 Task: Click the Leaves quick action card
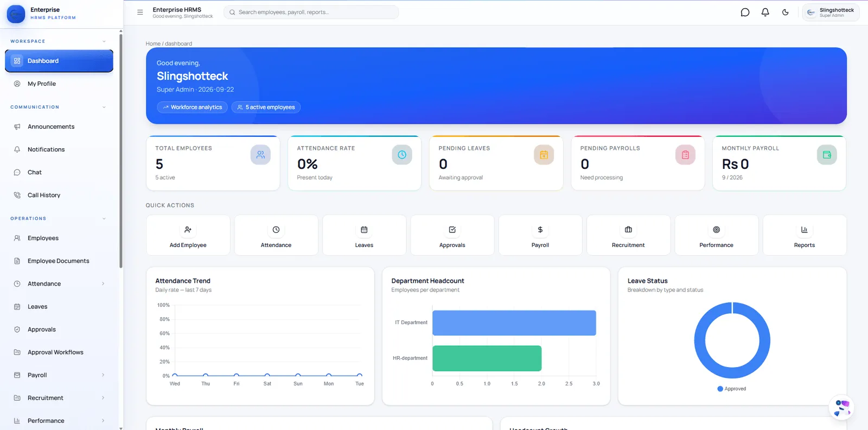(x=364, y=235)
